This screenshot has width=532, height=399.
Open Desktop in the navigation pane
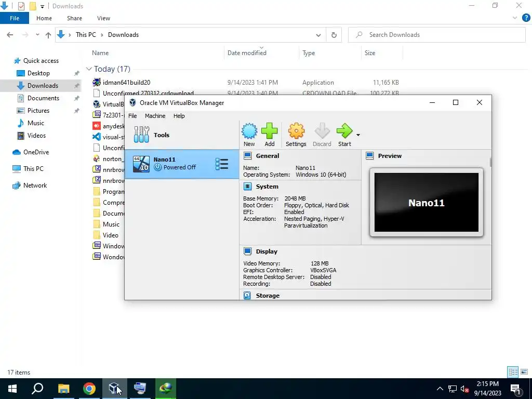pyautogui.click(x=38, y=73)
